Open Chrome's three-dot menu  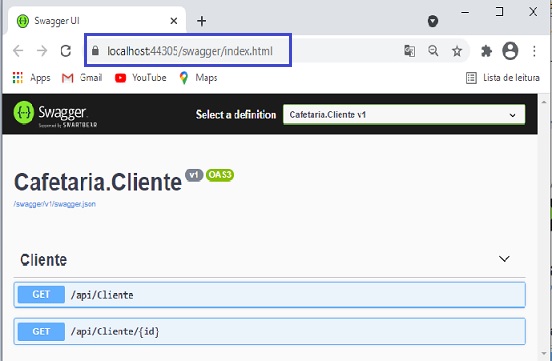point(534,51)
